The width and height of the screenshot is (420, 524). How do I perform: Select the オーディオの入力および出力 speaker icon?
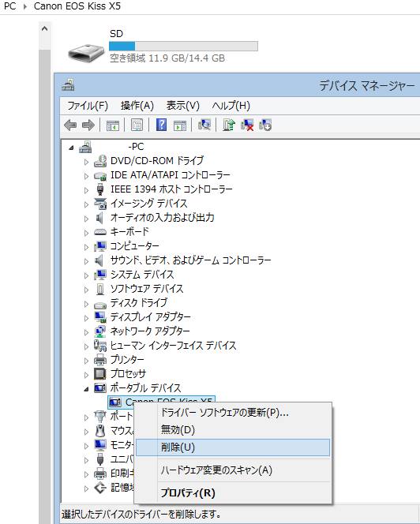[99, 218]
